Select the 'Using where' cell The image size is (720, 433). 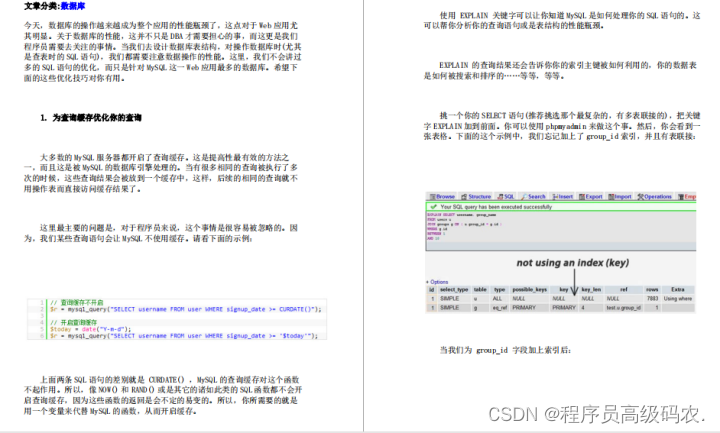(678, 298)
